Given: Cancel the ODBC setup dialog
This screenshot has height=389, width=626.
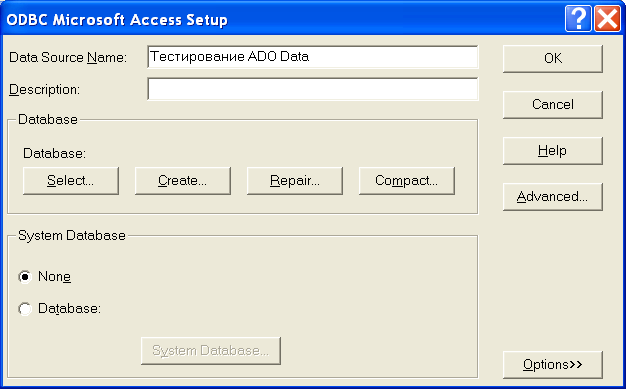Looking at the screenshot, I should (x=553, y=105).
